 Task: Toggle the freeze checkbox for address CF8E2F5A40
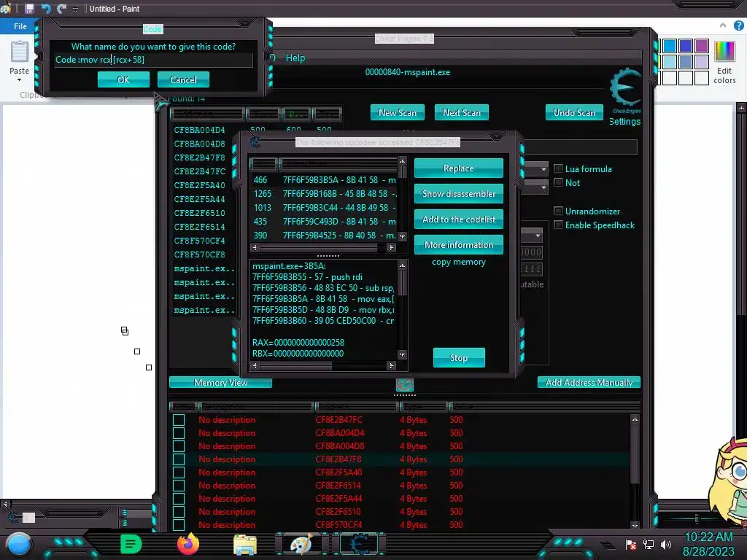[x=179, y=472]
